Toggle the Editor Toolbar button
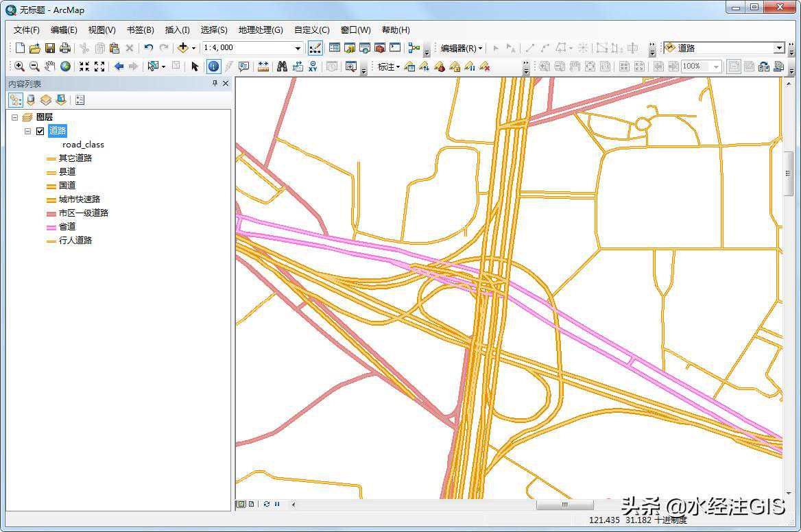Screen dimensions: 801x532 click(x=315, y=48)
